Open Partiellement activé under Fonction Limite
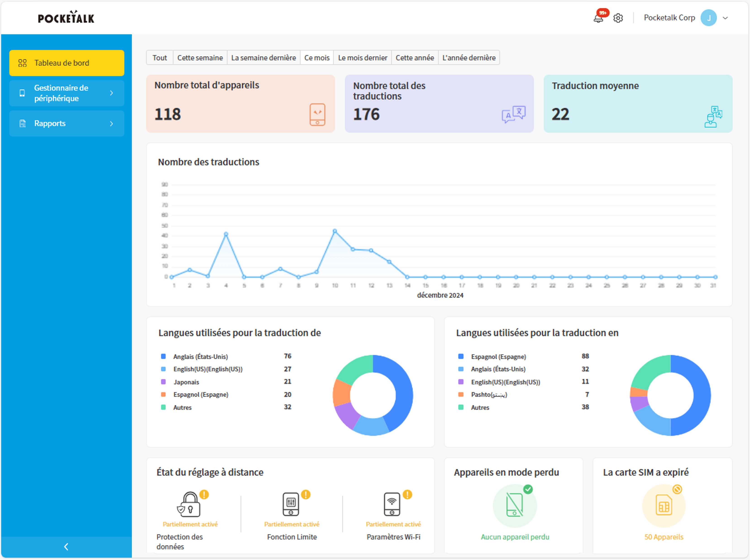Screen dimensions: 750x560 click(292, 524)
